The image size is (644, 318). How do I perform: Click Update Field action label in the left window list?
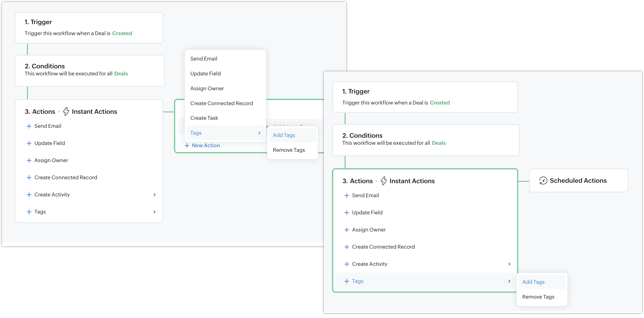tap(50, 143)
